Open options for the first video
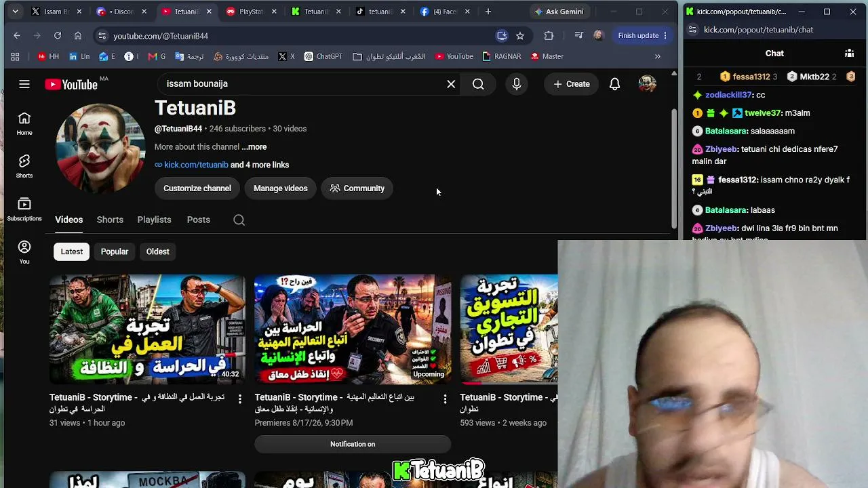The width and height of the screenshot is (868, 488). 239,399
